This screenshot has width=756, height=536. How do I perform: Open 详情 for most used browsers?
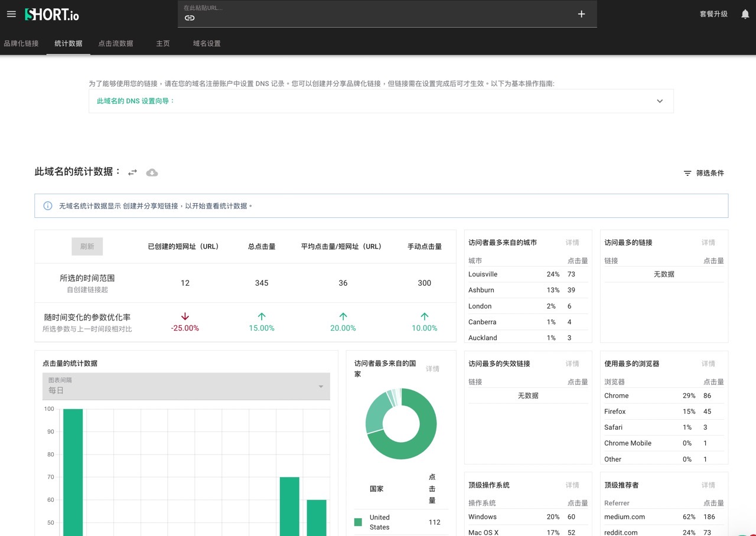(x=708, y=364)
